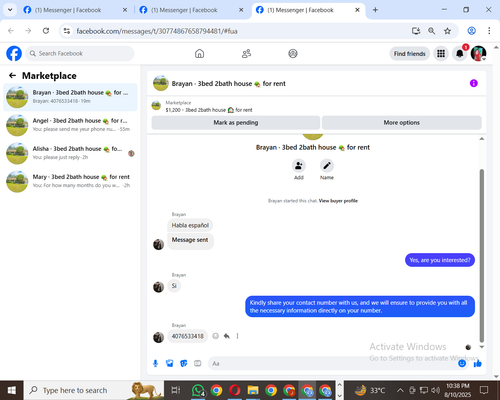Open the Windows notification center
Screen dimensions: 500x400
(484, 390)
